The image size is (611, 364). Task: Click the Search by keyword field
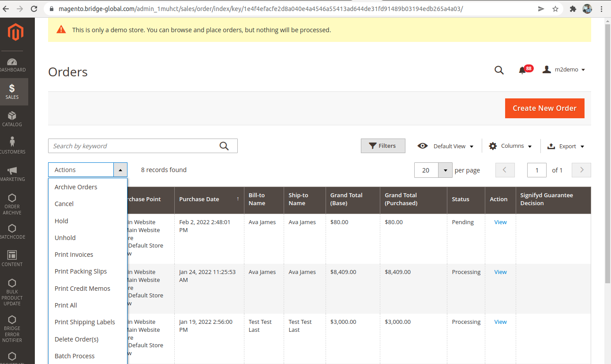click(135, 146)
